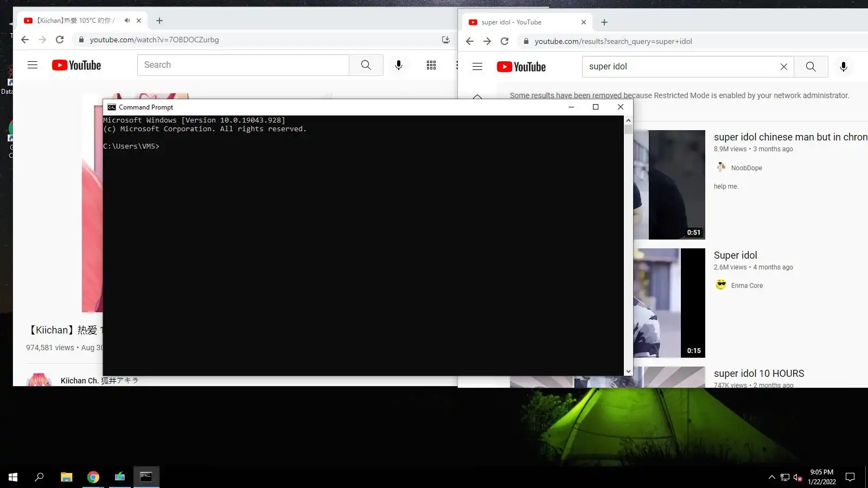
Task: Open the notification center icon
Action: 850,477
